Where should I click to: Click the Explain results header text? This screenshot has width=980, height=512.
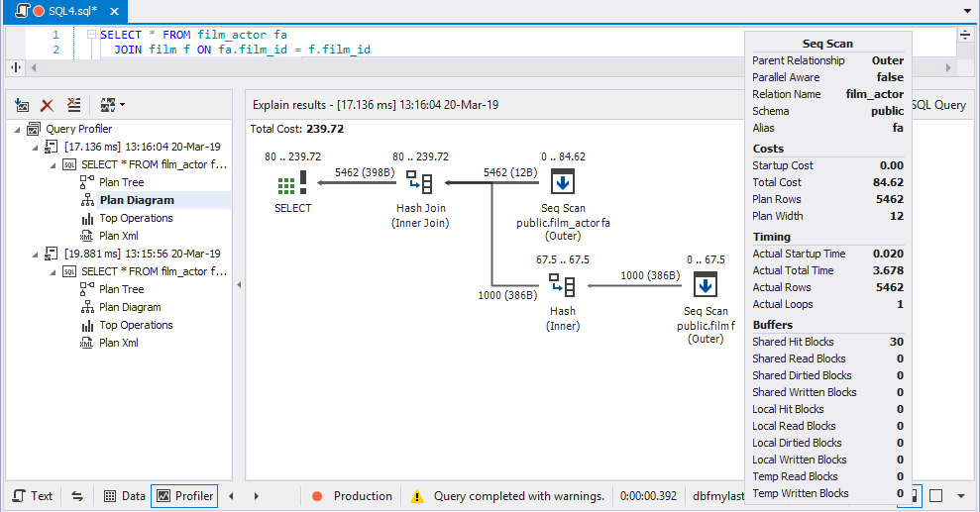coord(375,105)
